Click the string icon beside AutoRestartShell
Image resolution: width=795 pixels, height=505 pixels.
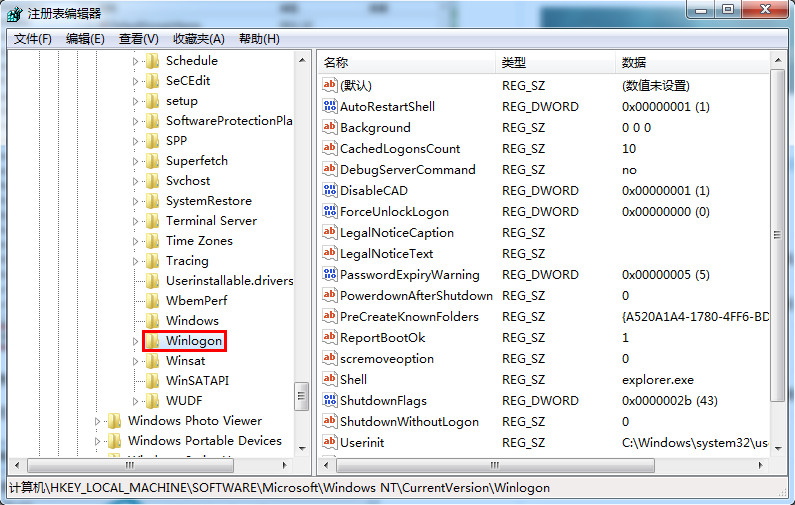(330, 106)
